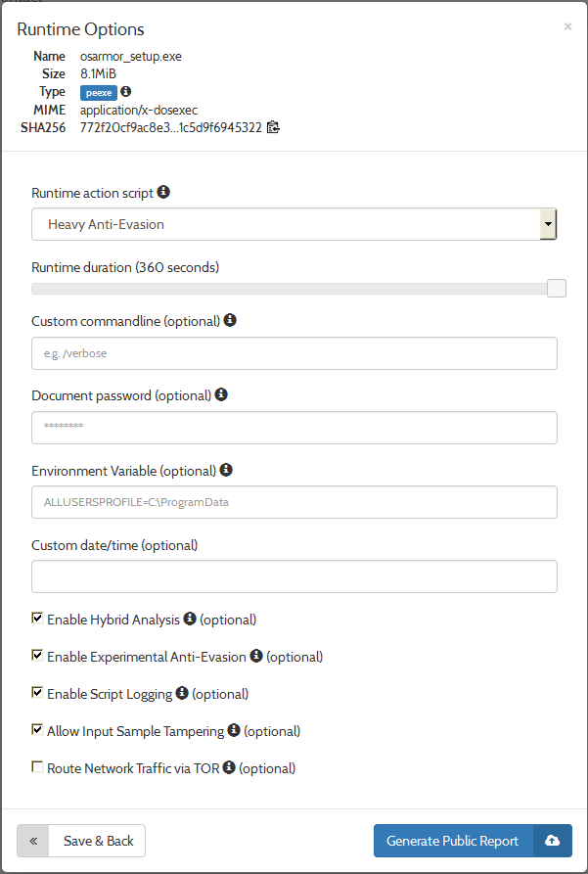The width and height of the screenshot is (588, 874).
Task: Click the Save & Back button
Action: point(81,841)
